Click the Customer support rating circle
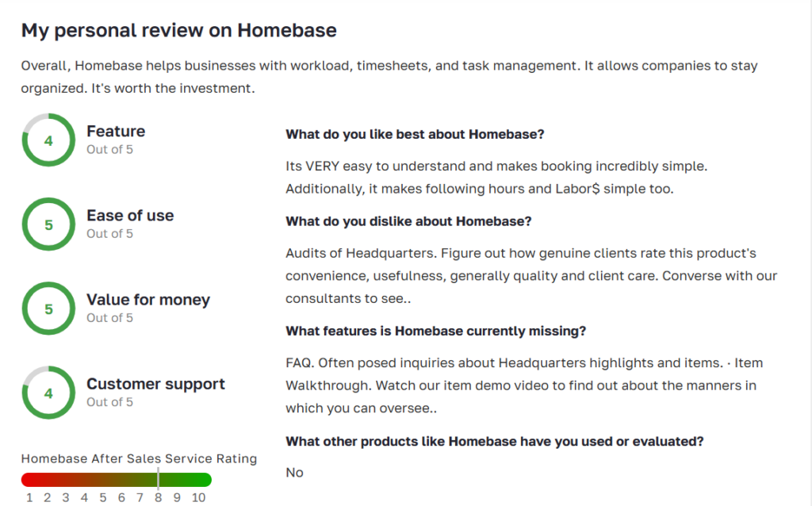This screenshot has height=506, width=812. [48, 393]
